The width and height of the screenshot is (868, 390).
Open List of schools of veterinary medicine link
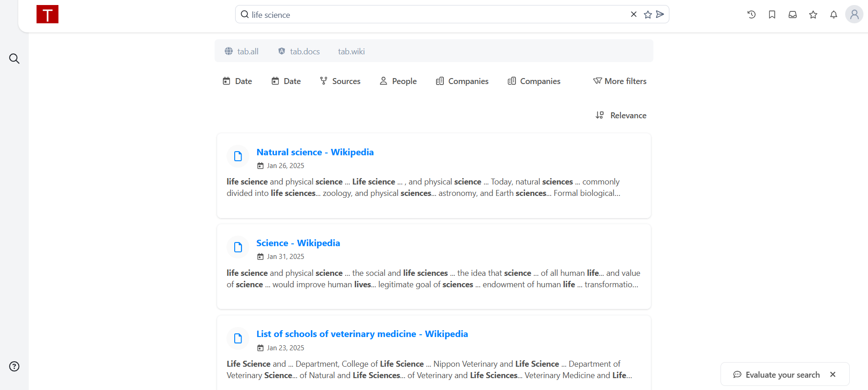(362, 334)
